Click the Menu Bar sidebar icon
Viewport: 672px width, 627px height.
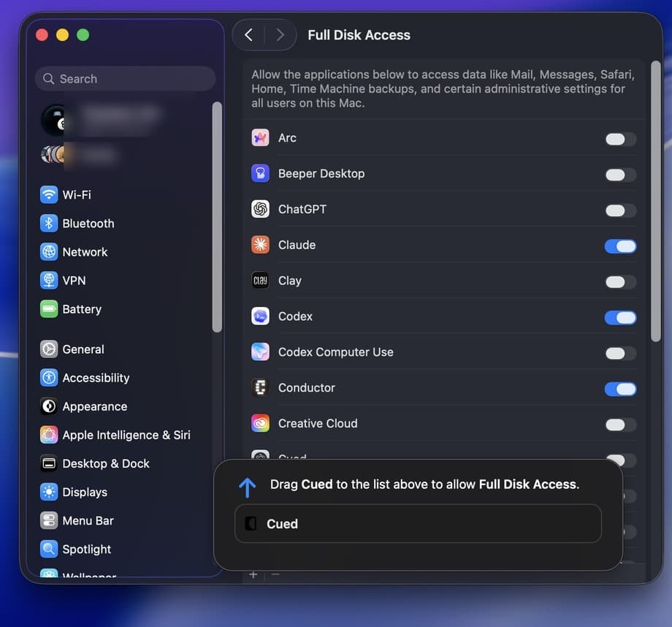point(49,520)
